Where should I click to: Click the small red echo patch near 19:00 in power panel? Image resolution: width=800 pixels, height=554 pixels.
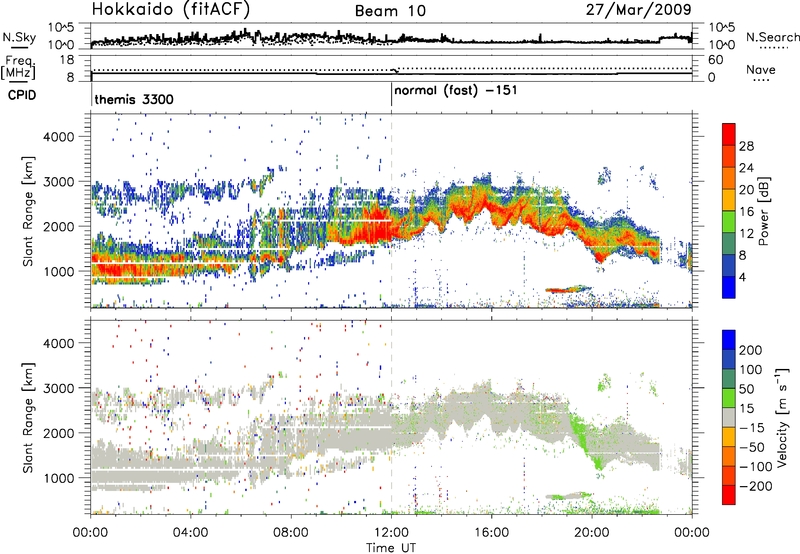point(568,289)
